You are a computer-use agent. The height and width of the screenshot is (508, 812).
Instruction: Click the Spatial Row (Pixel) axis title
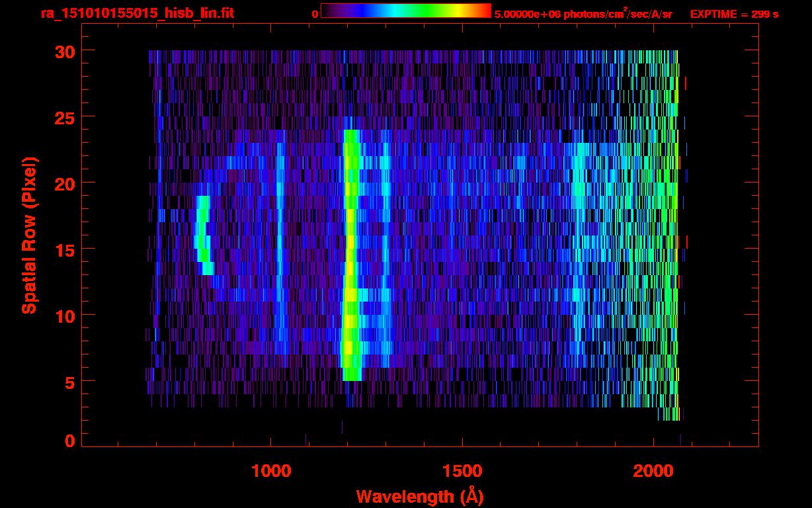(29, 235)
